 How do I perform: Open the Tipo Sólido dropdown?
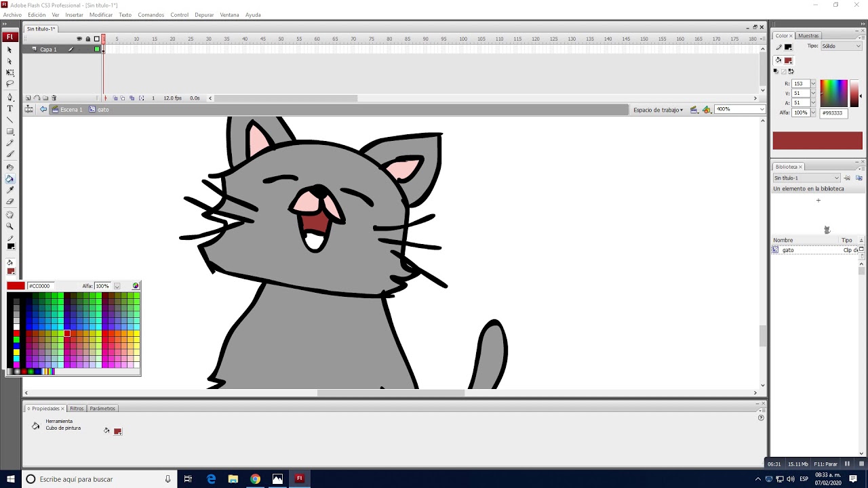pyautogui.click(x=841, y=46)
